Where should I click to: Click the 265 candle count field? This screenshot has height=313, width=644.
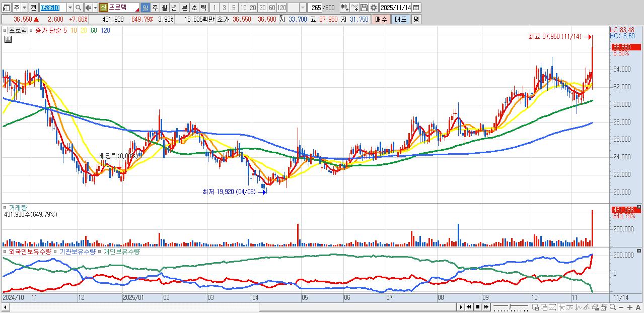pos(315,8)
